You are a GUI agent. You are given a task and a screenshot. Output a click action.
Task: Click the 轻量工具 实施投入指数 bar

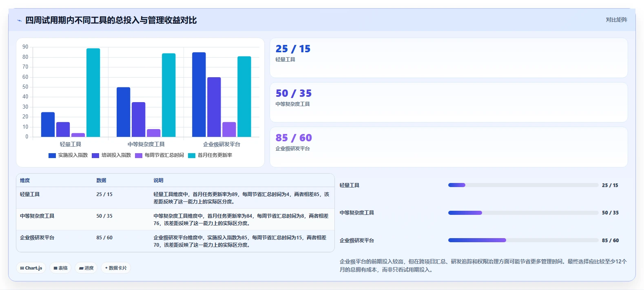(48, 125)
